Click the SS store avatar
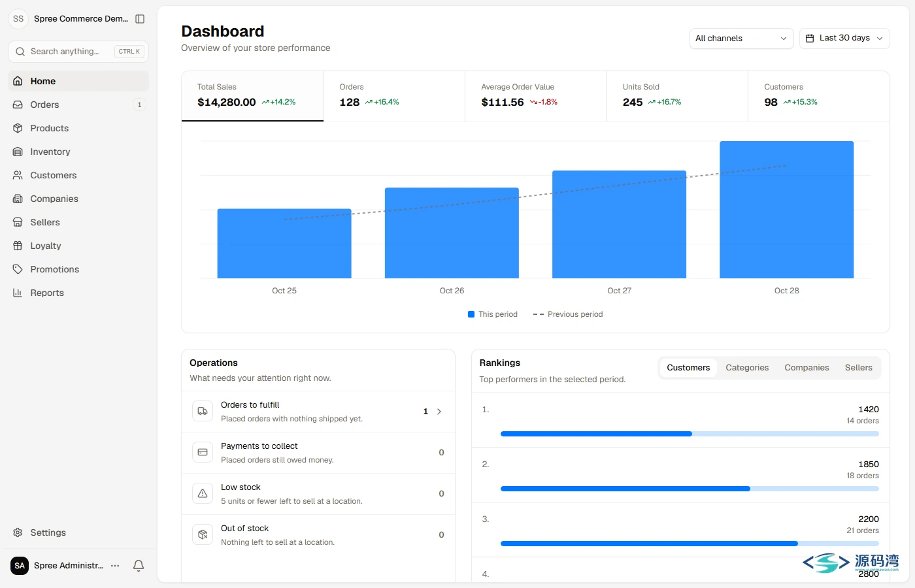 (18, 19)
